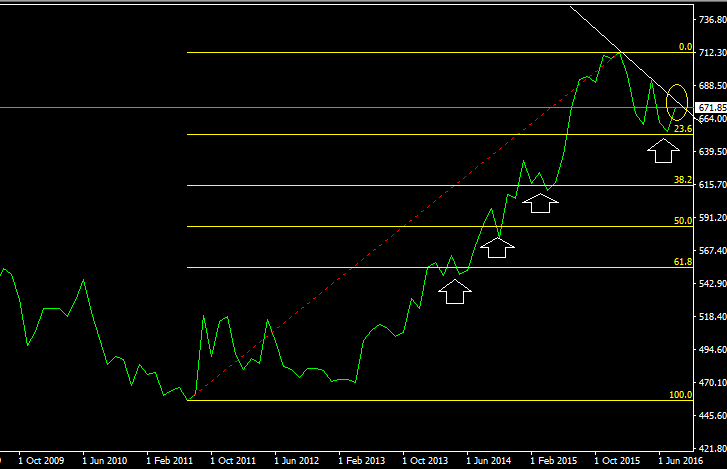Click the 664.00 price axis label
727x469 pixels.
tap(713, 119)
